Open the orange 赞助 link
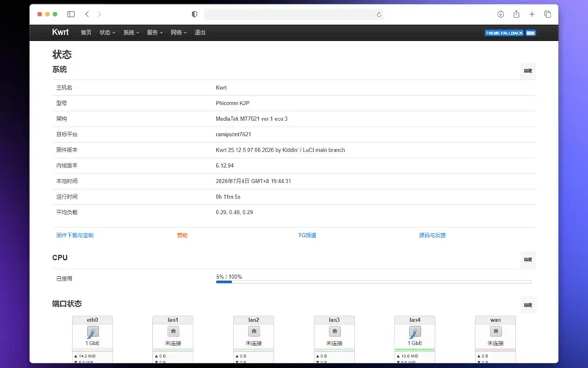 coord(182,236)
